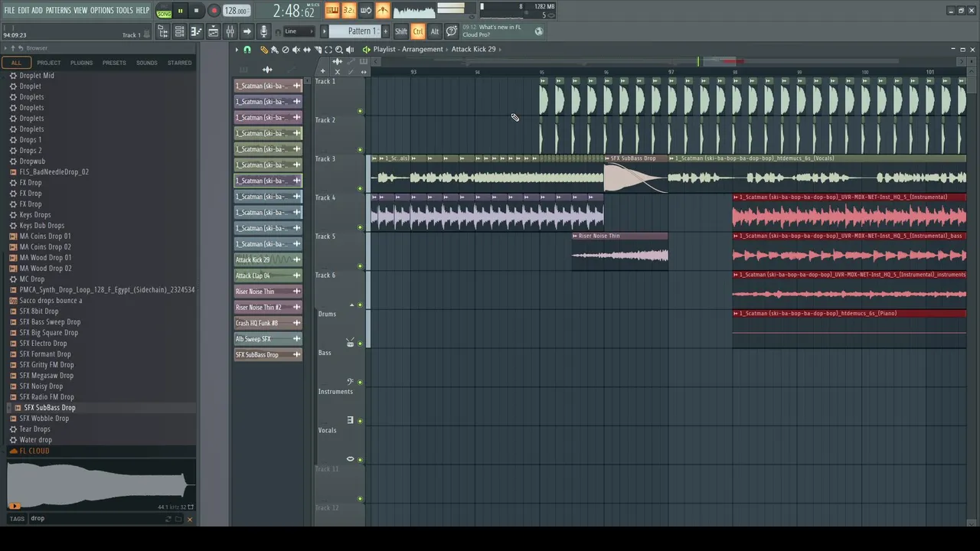Click the 128.000 tempo field

pos(237,11)
